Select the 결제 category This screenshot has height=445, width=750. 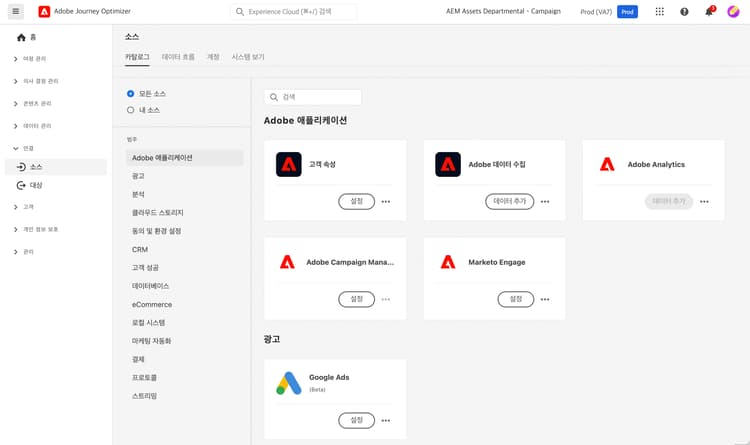point(138,359)
